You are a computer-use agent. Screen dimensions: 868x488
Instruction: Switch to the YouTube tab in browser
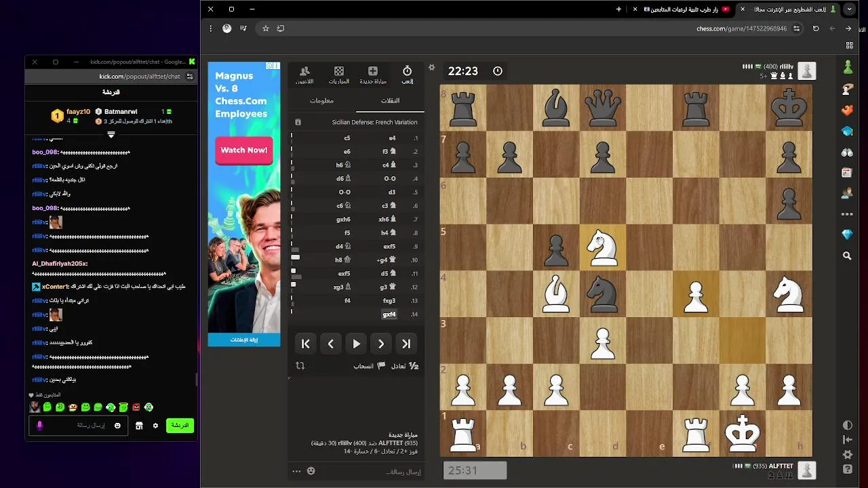click(685, 9)
